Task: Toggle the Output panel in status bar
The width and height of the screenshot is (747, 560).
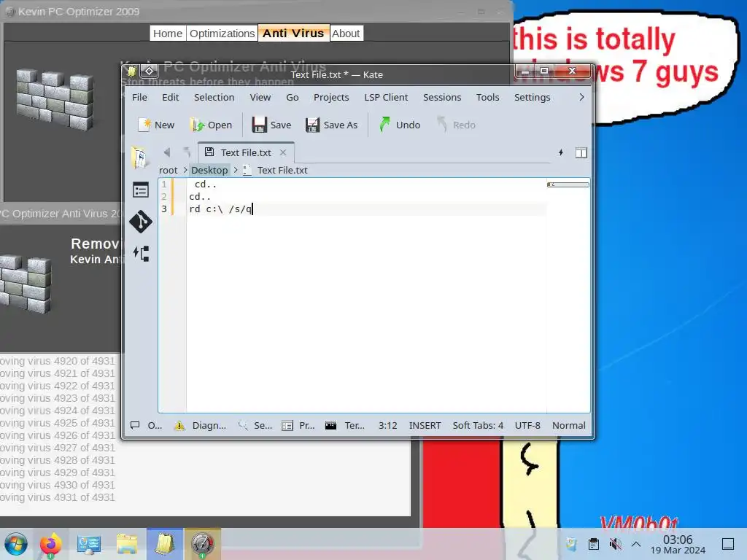Action: 146,425
